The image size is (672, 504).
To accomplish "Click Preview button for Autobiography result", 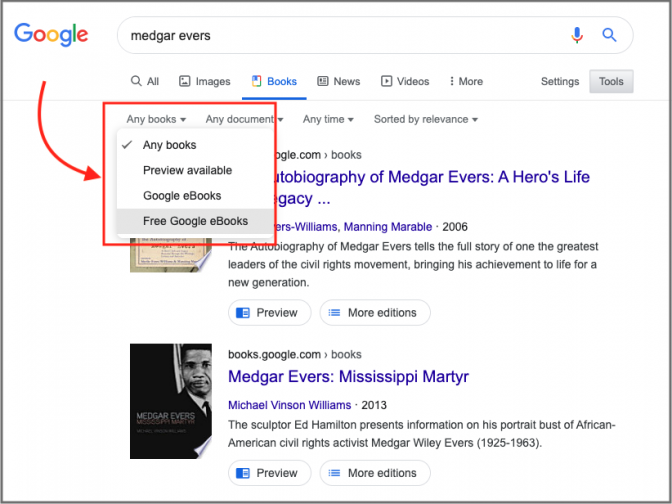I will click(x=270, y=312).
